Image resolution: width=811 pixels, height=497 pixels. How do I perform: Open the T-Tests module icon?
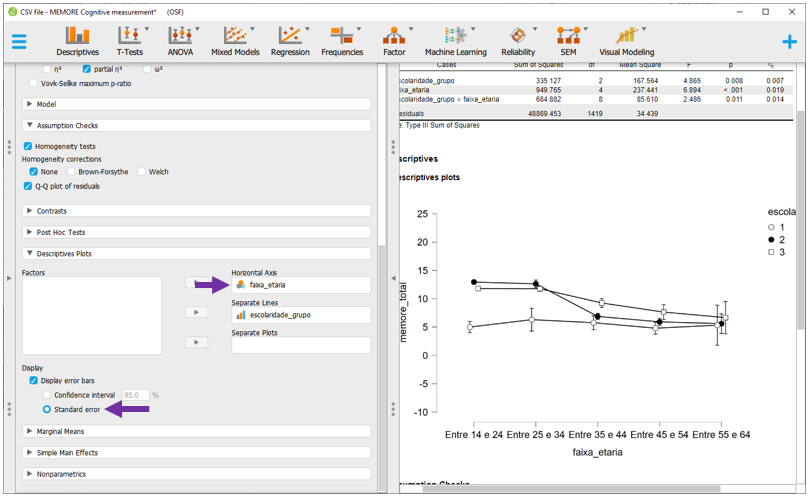[129, 41]
